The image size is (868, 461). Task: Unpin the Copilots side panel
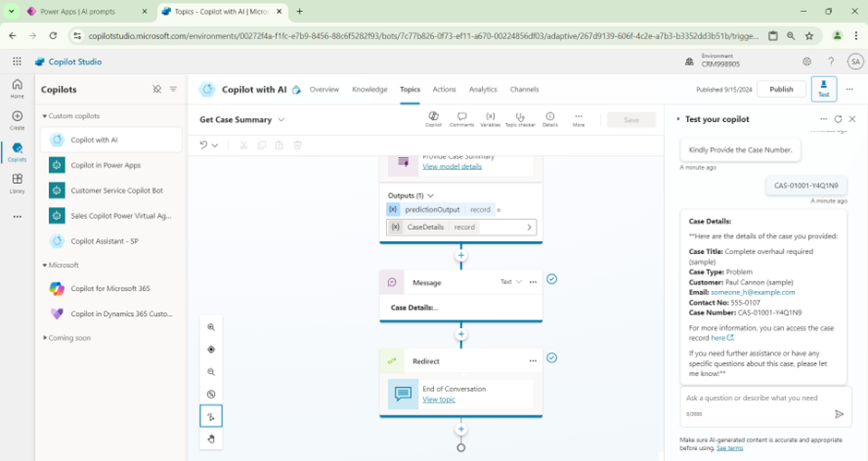pyautogui.click(x=157, y=90)
